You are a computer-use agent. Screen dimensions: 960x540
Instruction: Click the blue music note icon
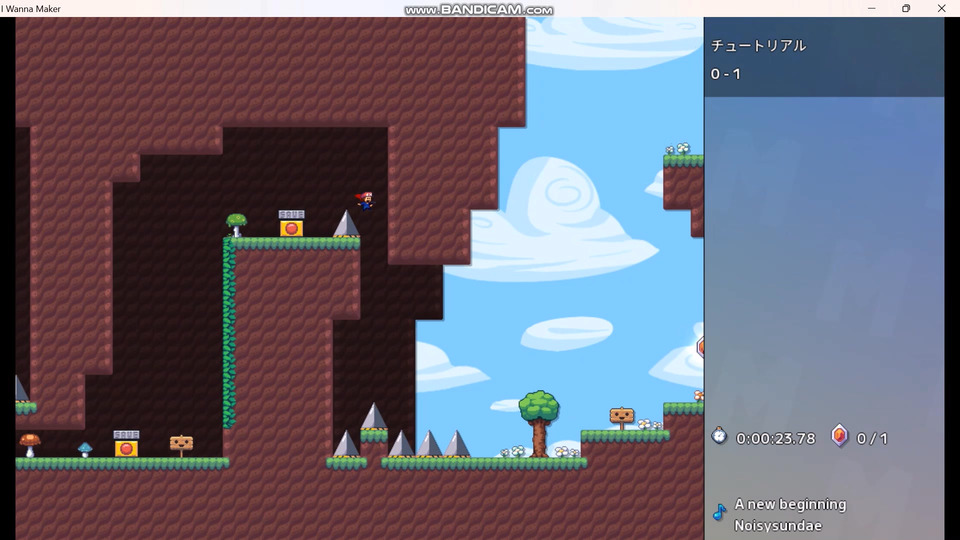tap(719, 512)
